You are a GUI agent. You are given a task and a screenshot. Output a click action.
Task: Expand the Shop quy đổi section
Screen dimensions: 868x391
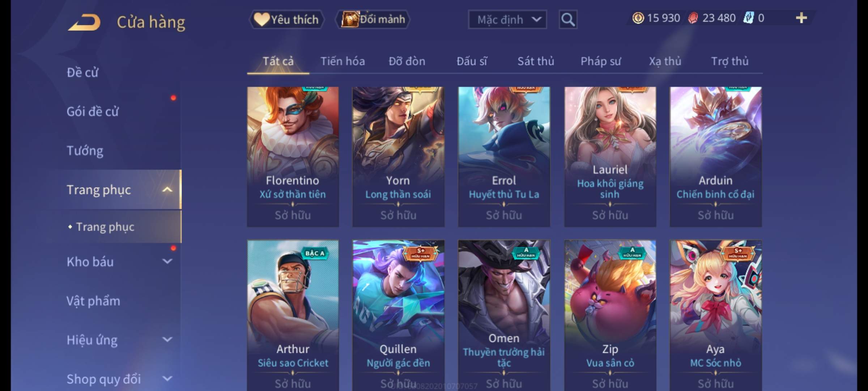click(x=167, y=379)
